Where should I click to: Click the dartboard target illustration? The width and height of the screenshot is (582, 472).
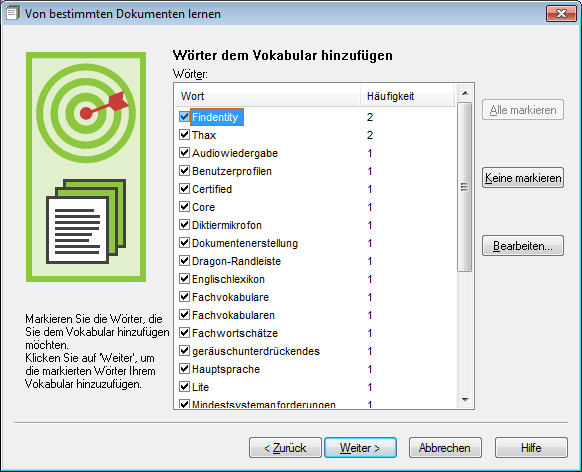(86, 113)
